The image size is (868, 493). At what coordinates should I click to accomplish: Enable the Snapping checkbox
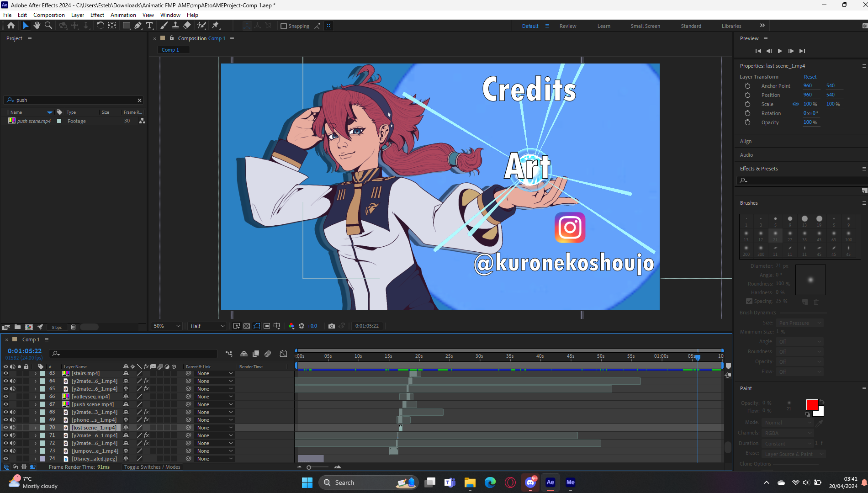click(x=284, y=26)
